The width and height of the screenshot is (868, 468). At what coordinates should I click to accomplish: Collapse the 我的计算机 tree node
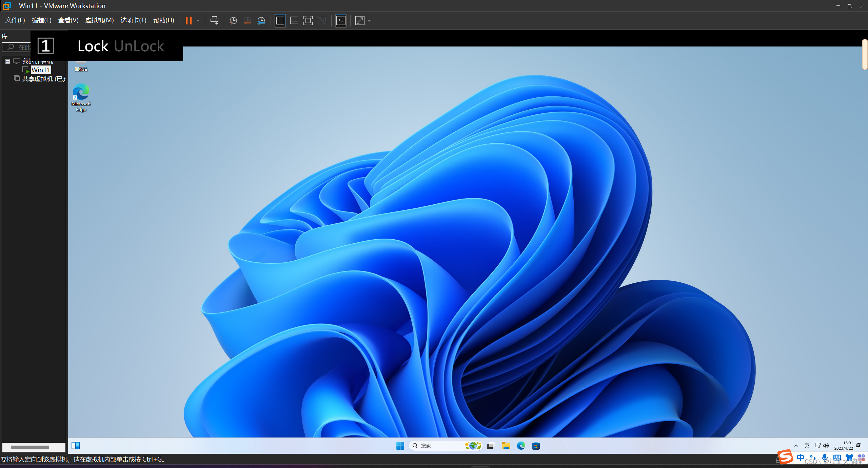point(7,62)
